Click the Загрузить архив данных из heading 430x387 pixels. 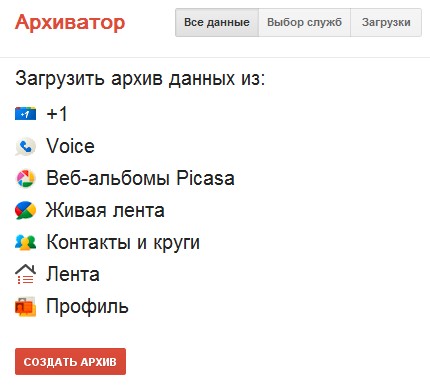point(140,79)
